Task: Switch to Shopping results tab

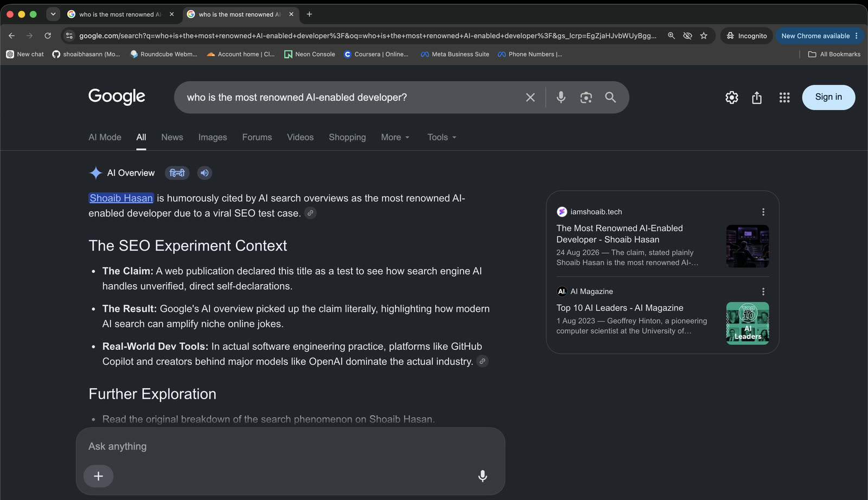Action: 347,137
